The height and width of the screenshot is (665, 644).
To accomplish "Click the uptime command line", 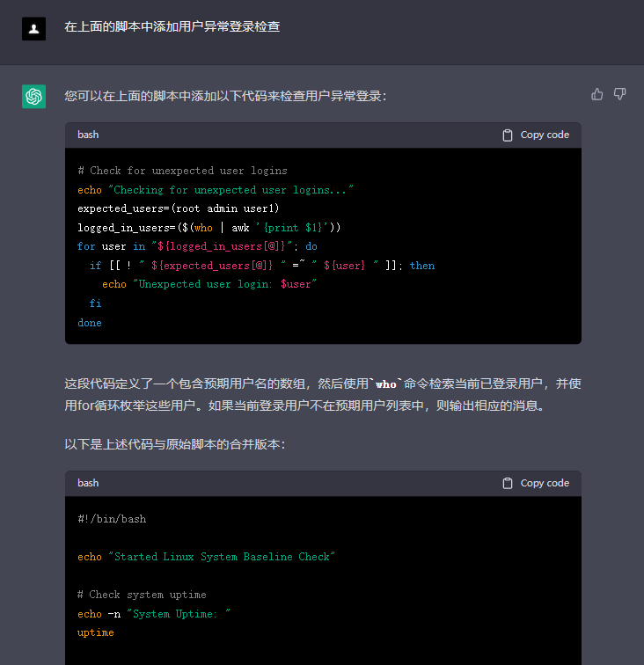I will point(95,632).
